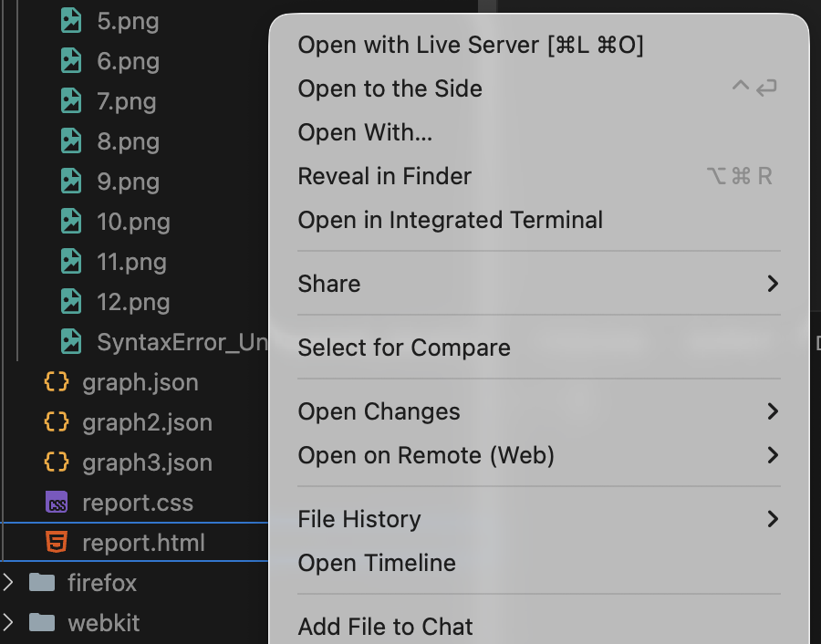The height and width of the screenshot is (644, 821).
Task: Click the image icon beside 8.png
Action: coord(71,141)
